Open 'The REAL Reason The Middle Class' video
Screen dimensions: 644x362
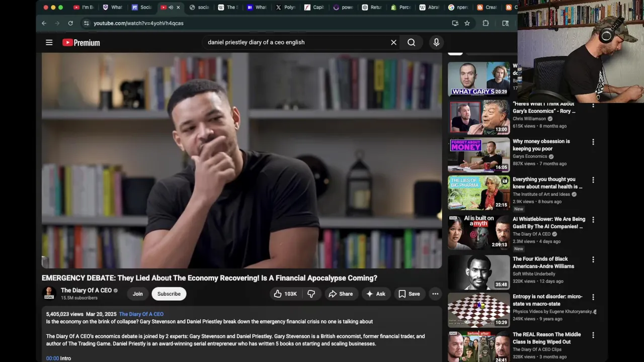(546, 338)
